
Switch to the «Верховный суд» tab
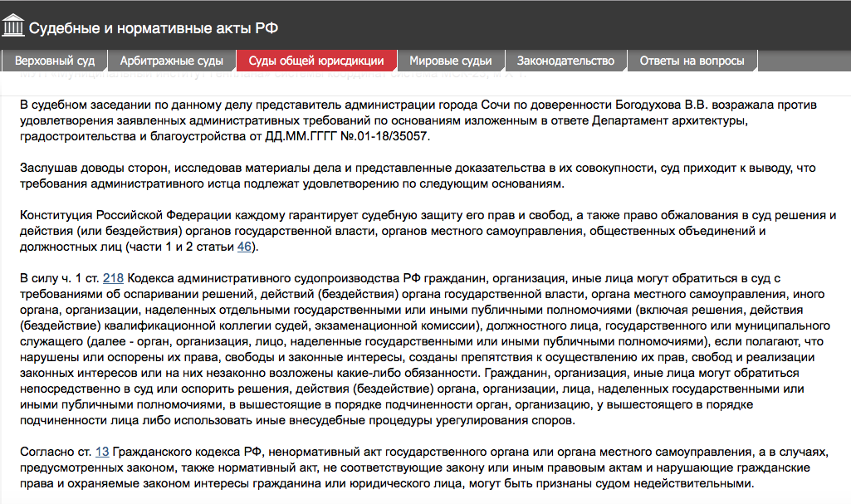tap(55, 61)
